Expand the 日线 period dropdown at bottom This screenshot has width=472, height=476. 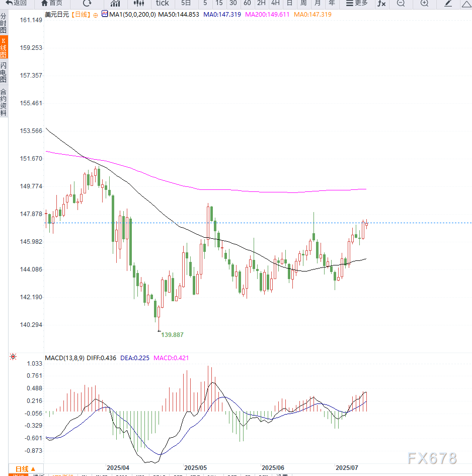click(26, 469)
